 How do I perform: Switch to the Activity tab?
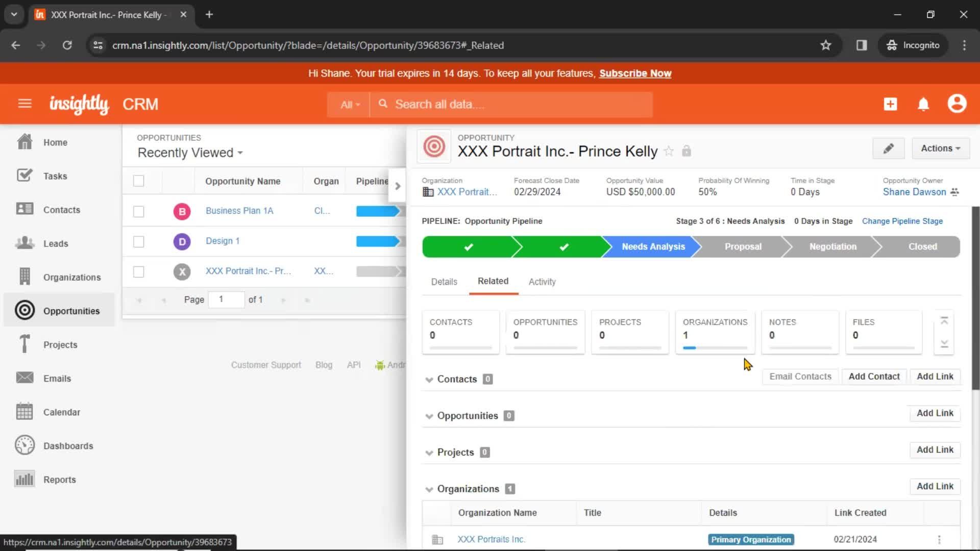click(542, 281)
